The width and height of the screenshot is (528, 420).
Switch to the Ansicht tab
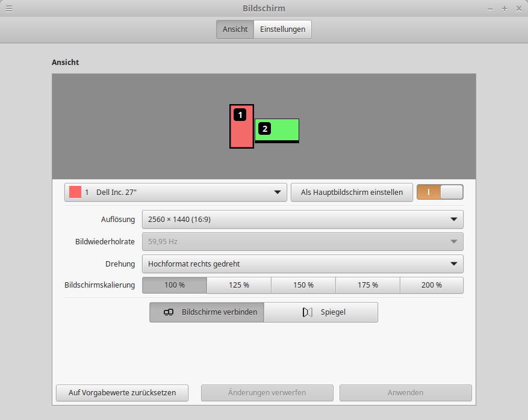pyautogui.click(x=235, y=29)
